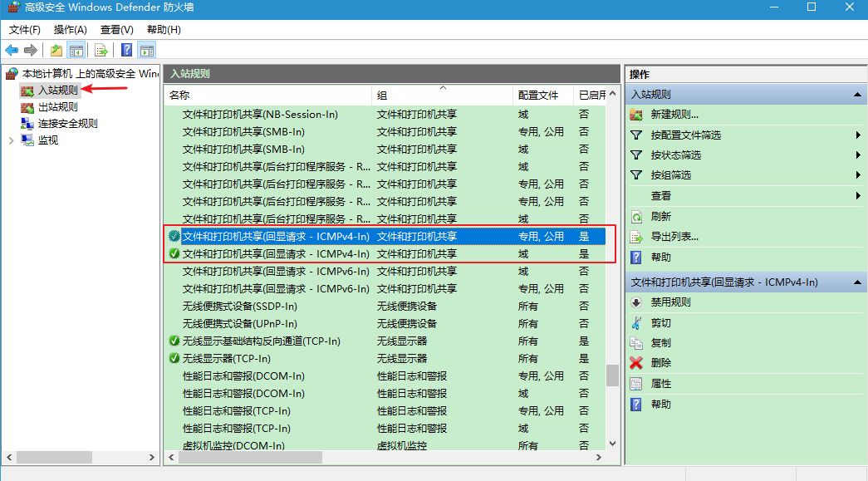Open the 文件(F) menu
This screenshot has width=868, height=481.
click(x=24, y=30)
